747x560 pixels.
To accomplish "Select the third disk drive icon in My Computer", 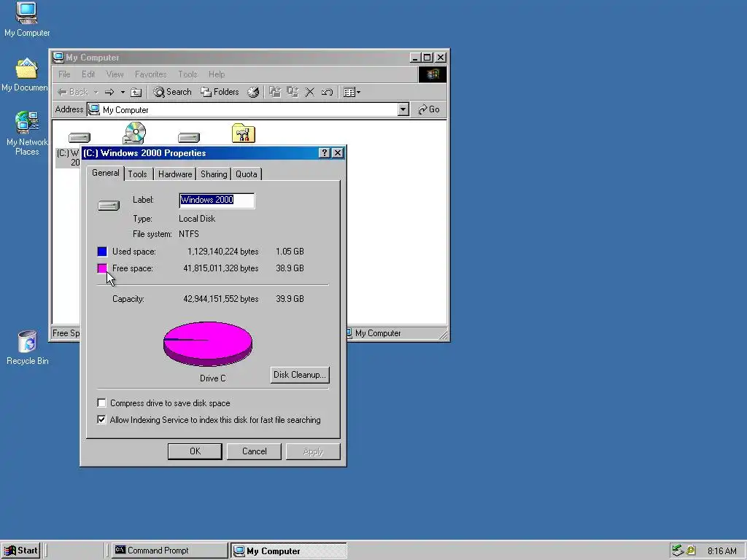I will [189, 138].
